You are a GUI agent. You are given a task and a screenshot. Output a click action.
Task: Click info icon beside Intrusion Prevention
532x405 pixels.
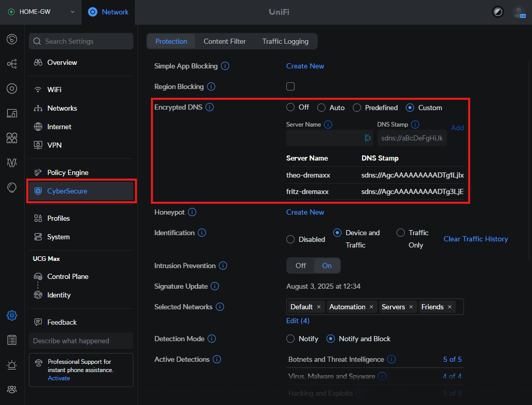(x=223, y=266)
